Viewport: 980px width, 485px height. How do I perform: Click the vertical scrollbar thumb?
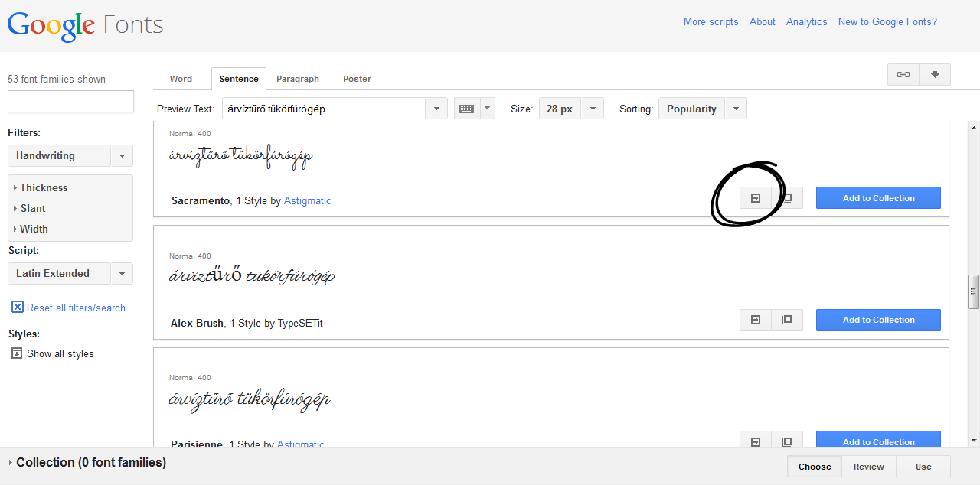(974, 291)
